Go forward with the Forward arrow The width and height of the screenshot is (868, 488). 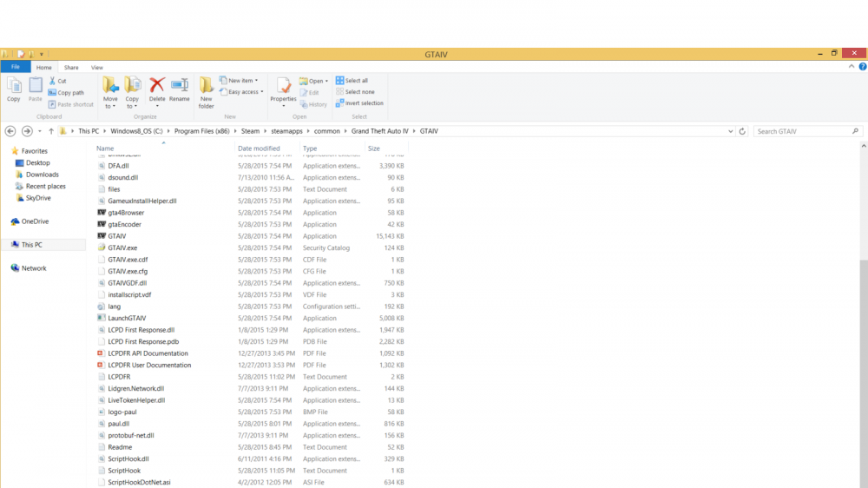(x=27, y=131)
